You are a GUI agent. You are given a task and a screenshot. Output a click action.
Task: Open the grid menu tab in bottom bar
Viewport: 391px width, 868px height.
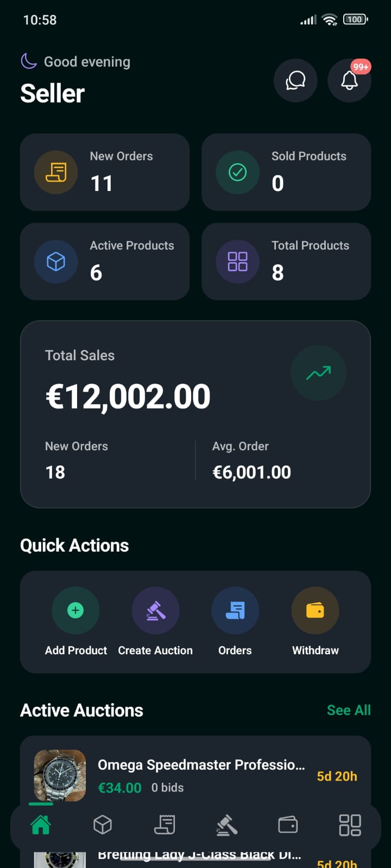point(350,825)
